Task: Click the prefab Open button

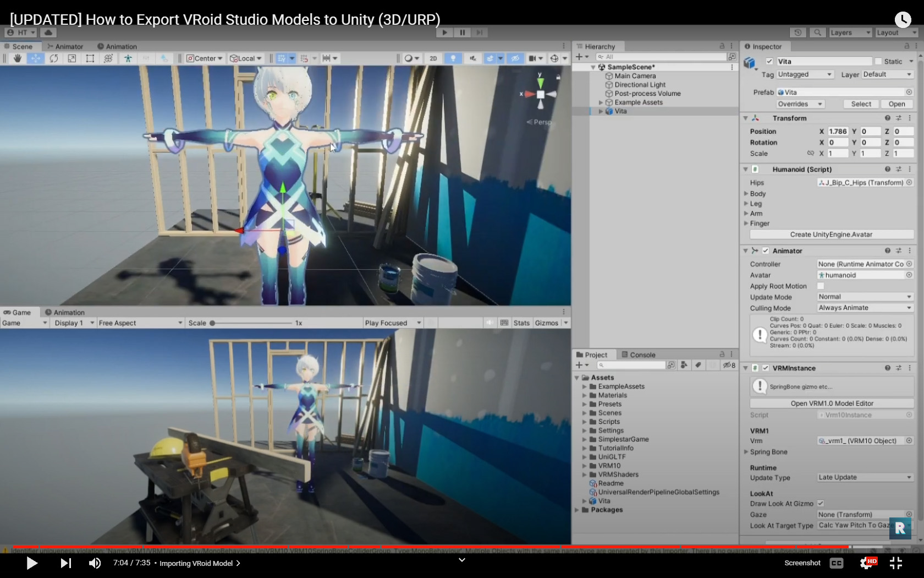Action: point(897,104)
